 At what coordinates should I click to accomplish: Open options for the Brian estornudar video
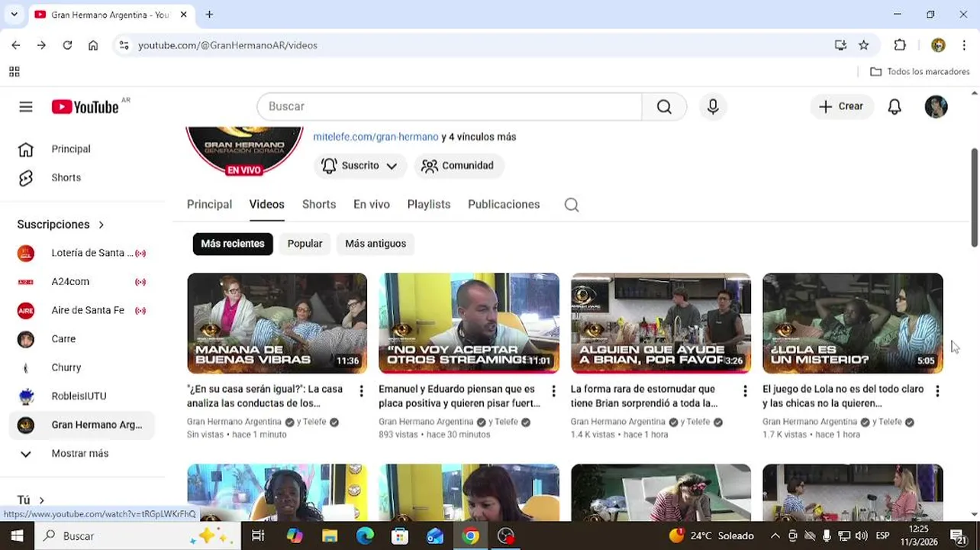pyautogui.click(x=745, y=390)
